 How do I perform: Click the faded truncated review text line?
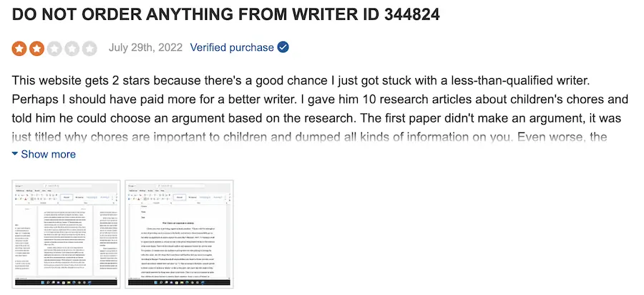click(x=310, y=137)
